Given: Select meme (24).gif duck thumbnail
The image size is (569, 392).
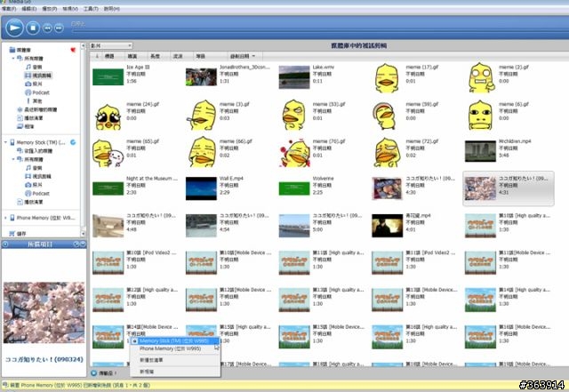Looking at the screenshot, I should pyautogui.click(x=108, y=116).
